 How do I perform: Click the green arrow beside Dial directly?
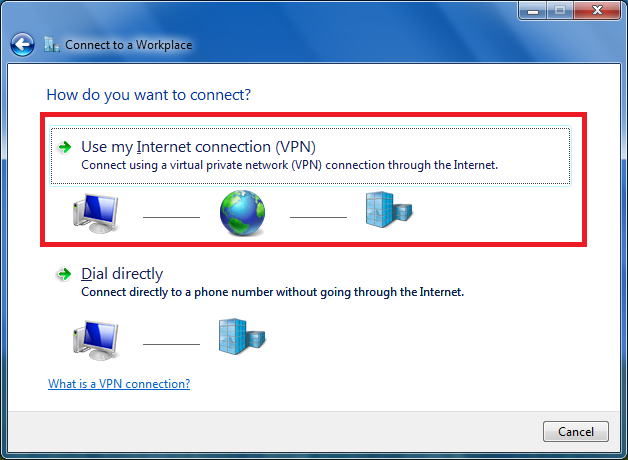[64, 274]
